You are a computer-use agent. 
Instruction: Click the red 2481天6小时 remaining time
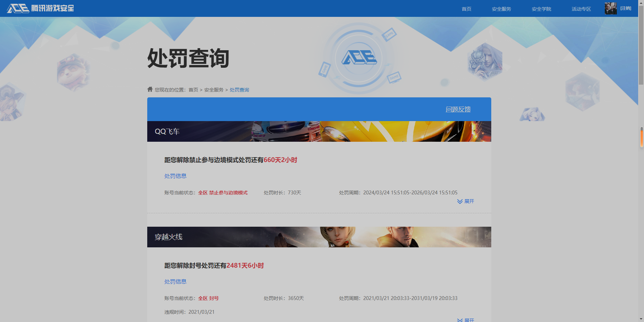[245, 266]
